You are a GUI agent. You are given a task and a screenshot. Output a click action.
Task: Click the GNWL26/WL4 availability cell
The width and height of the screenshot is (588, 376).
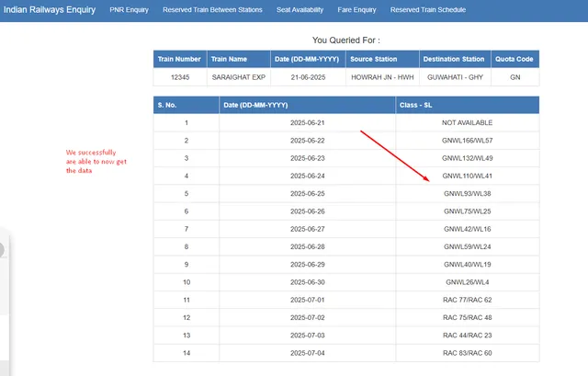pos(467,281)
